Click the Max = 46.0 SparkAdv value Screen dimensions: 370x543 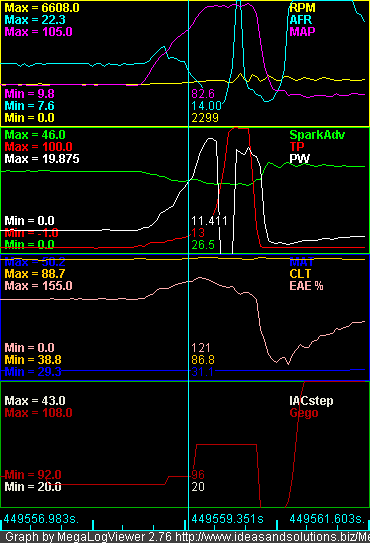35,135
